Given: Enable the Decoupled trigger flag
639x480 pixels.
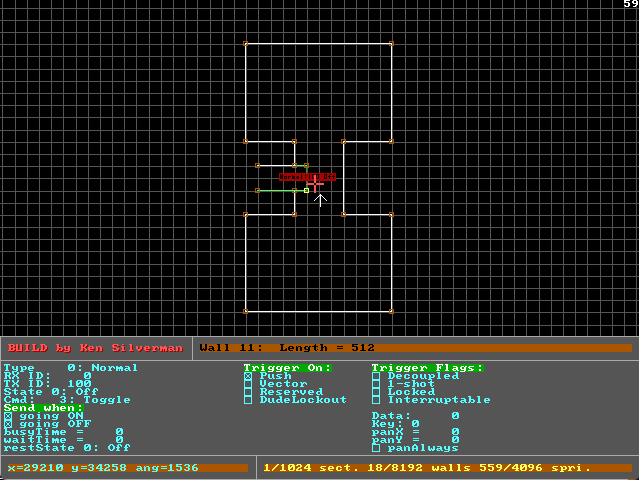Looking at the screenshot, I should click(376, 376).
